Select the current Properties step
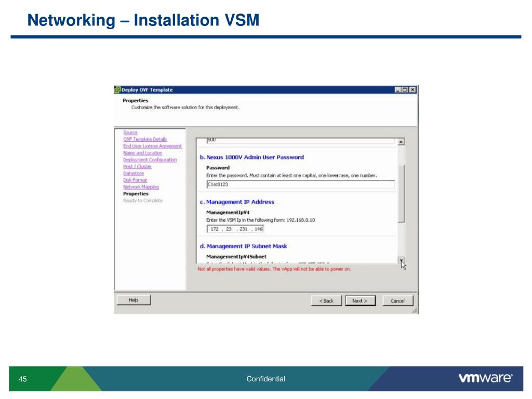 point(136,194)
